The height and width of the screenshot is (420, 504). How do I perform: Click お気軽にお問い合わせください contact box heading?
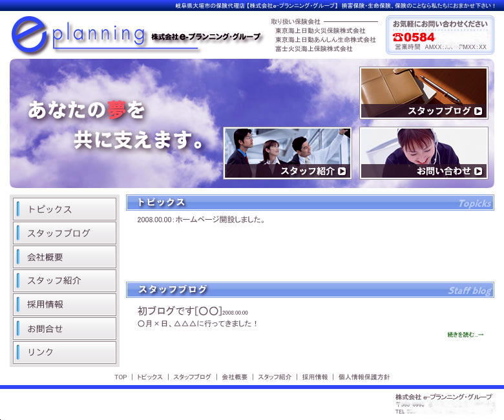pos(440,24)
